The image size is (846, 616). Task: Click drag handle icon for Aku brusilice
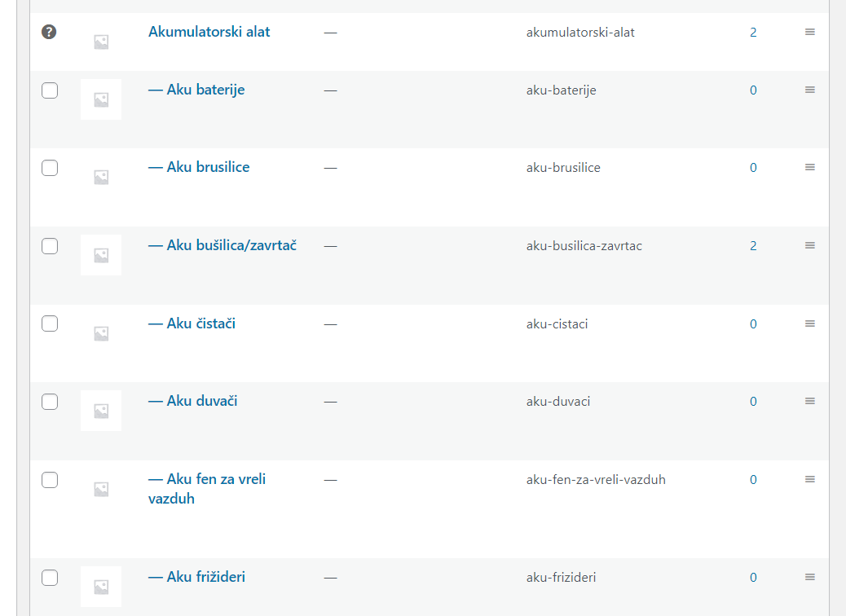tap(810, 167)
